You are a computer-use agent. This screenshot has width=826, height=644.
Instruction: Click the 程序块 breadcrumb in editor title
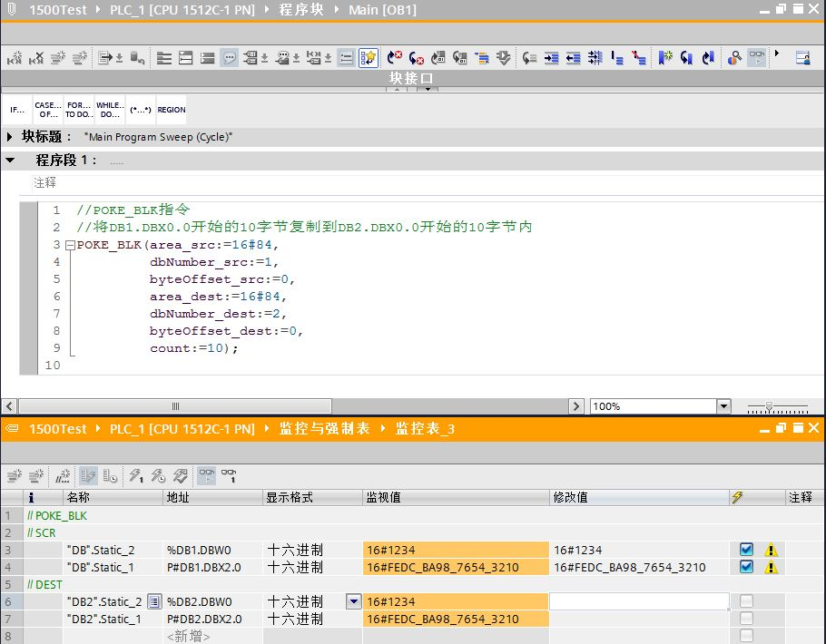[301, 9]
